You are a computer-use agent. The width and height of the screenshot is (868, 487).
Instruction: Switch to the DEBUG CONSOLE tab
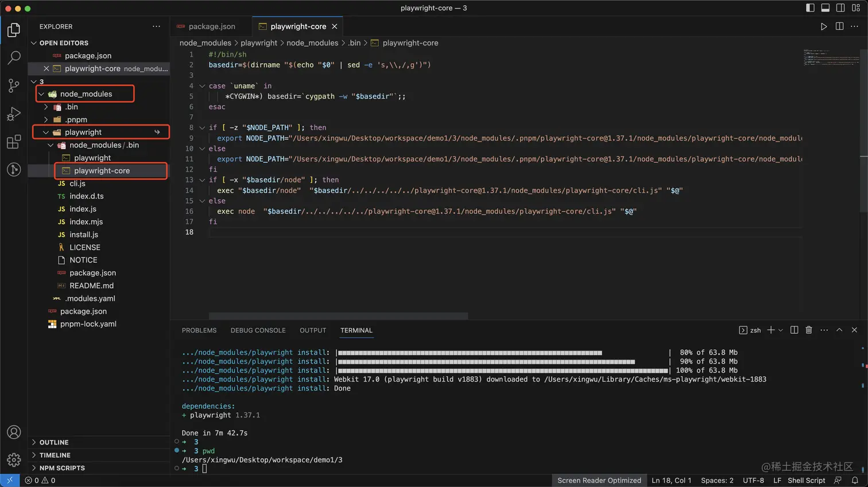pos(258,330)
